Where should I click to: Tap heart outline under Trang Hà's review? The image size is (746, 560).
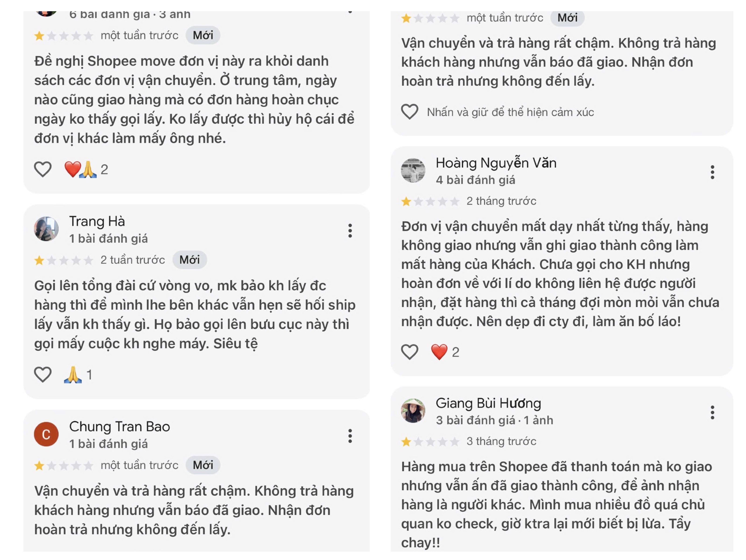pos(43,374)
